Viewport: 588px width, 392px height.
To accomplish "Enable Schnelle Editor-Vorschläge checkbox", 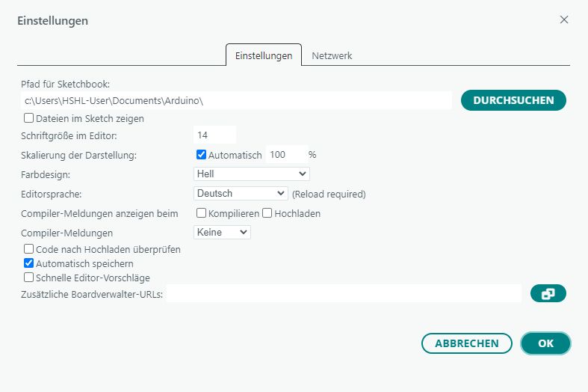I will (x=29, y=278).
